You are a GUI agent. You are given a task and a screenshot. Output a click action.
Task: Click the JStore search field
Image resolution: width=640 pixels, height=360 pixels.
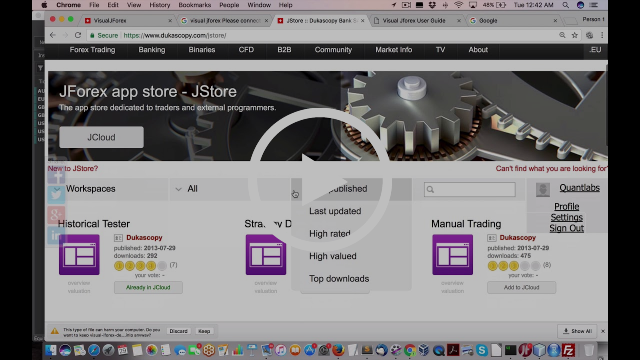click(x=470, y=189)
